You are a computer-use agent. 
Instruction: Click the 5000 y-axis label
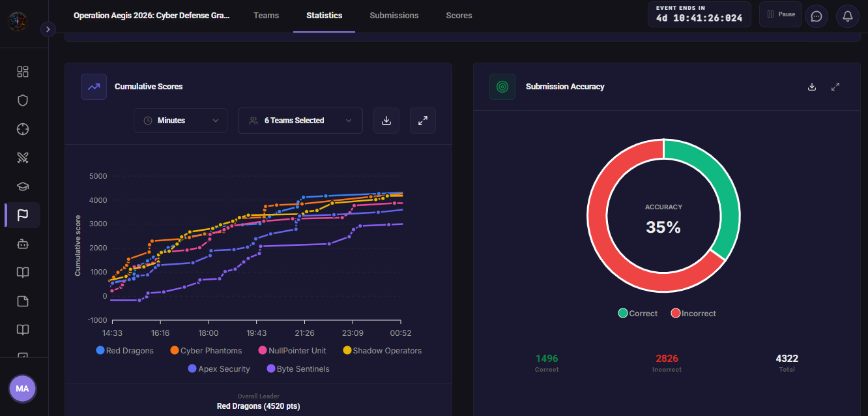coord(98,176)
